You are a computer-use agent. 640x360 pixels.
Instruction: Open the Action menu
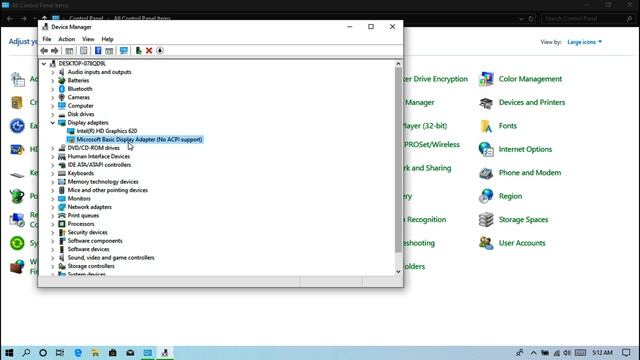(x=67, y=39)
